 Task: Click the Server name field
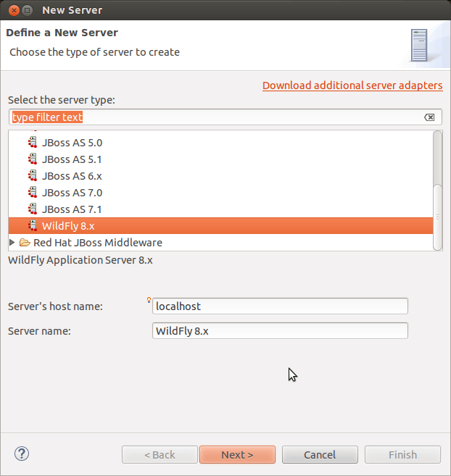coord(280,330)
